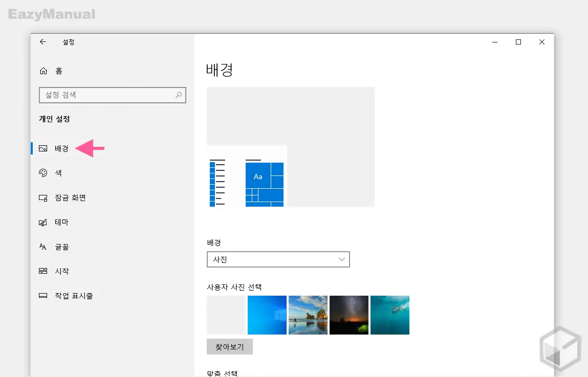Choose the dark night-sky photo thumbnail
Screen dimensions: 588x377
[349, 315]
